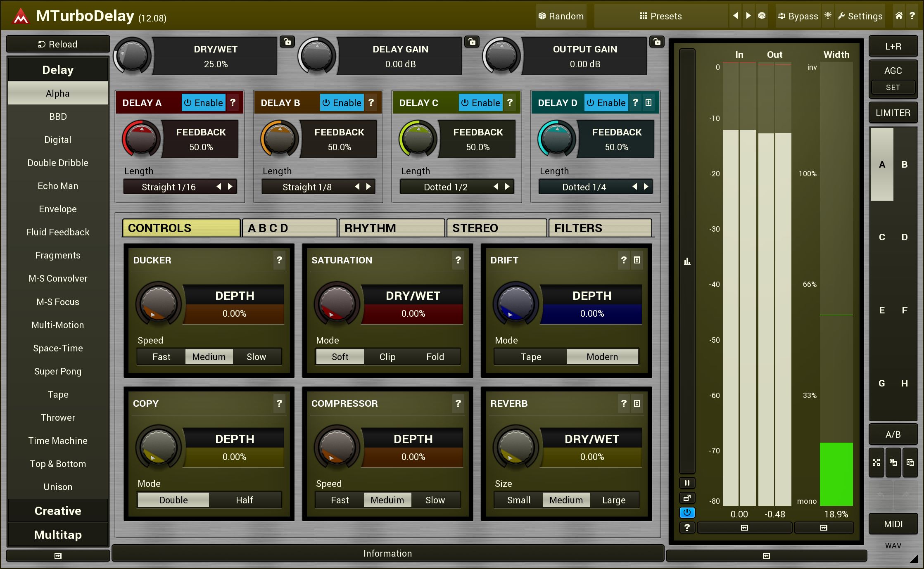Viewport: 924px width, 569px height.
Task: Select previous length for DELAY D
Action: click(x=635, y=187)
